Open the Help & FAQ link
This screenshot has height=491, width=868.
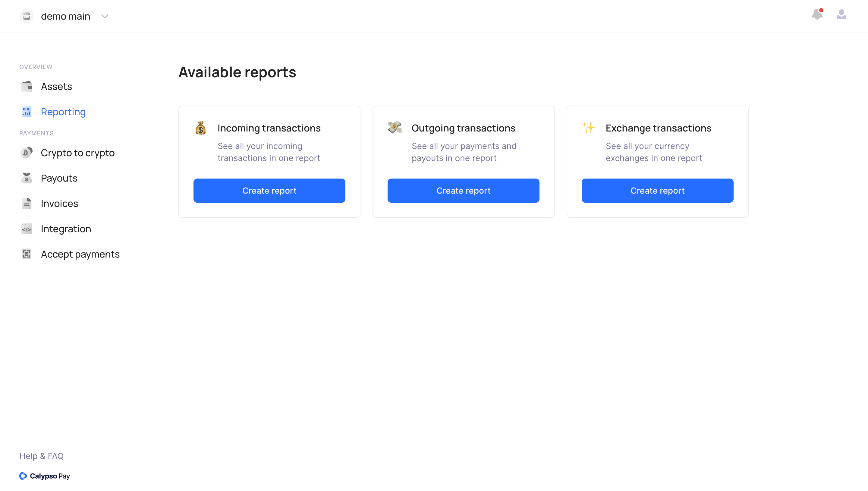pos(42,456)
